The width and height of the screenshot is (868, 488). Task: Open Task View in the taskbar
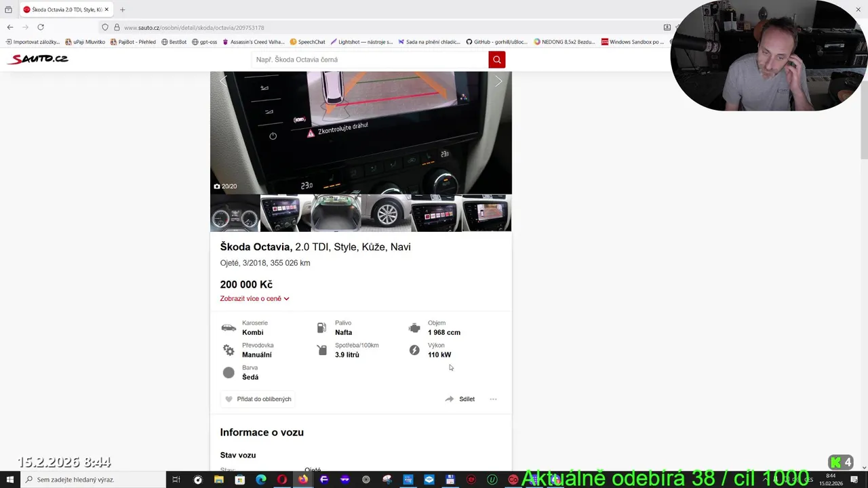[176, 480]
